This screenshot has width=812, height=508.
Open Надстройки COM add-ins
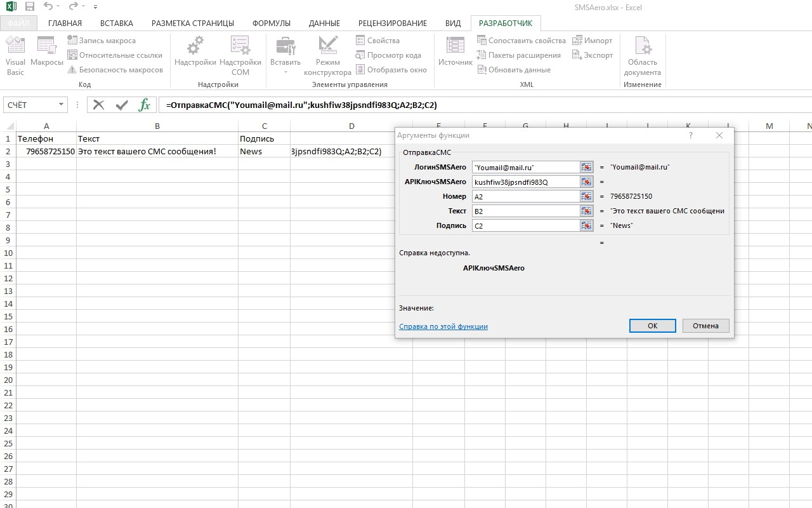click(x=240, y=56)
